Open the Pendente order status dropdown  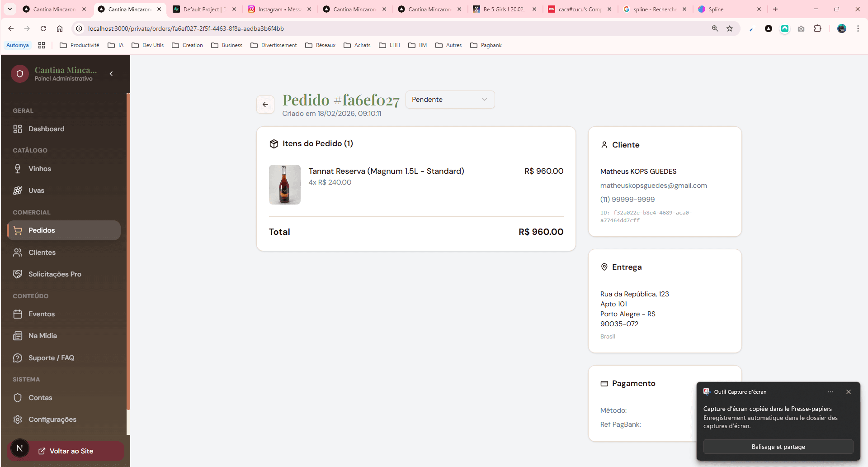click(450, 100)
